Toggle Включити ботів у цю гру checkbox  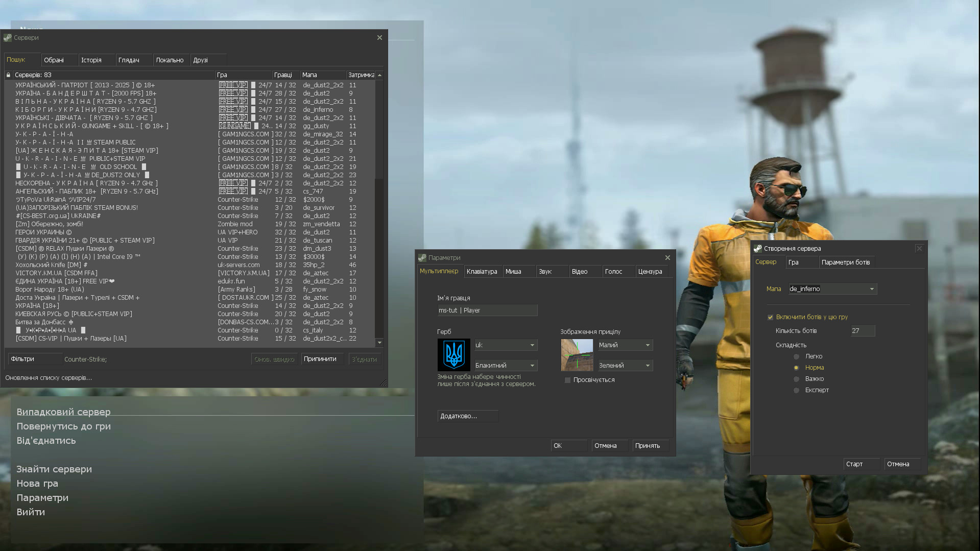coord(770,317)
